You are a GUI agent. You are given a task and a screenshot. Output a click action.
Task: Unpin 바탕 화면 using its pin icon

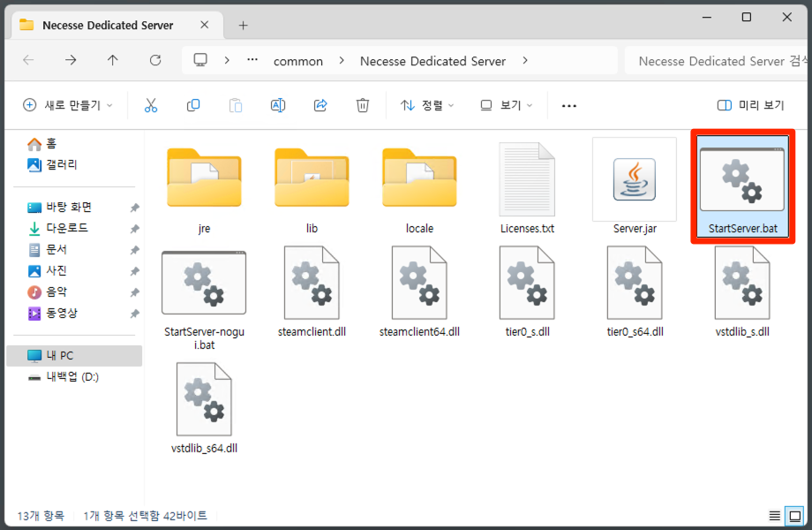[x=135, y=208]
